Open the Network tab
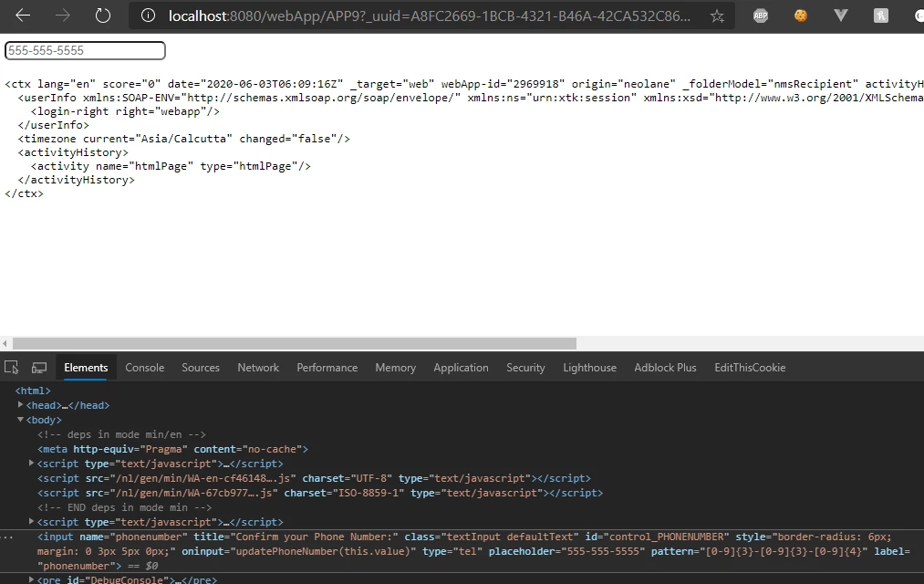 click(x=258, y=368)
